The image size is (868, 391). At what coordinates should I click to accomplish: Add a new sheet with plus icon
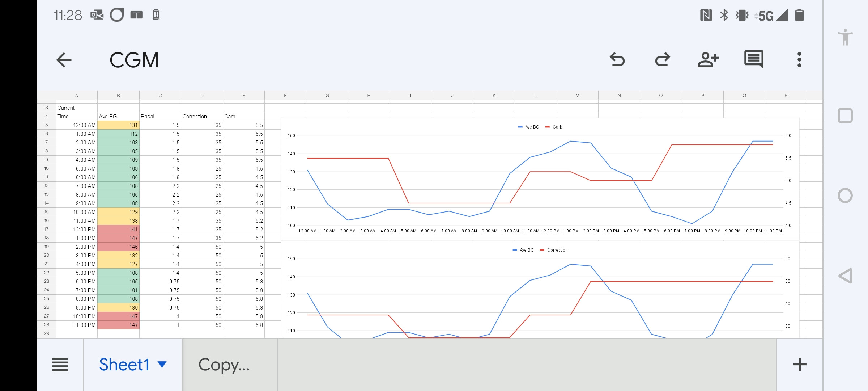point(800,364)
